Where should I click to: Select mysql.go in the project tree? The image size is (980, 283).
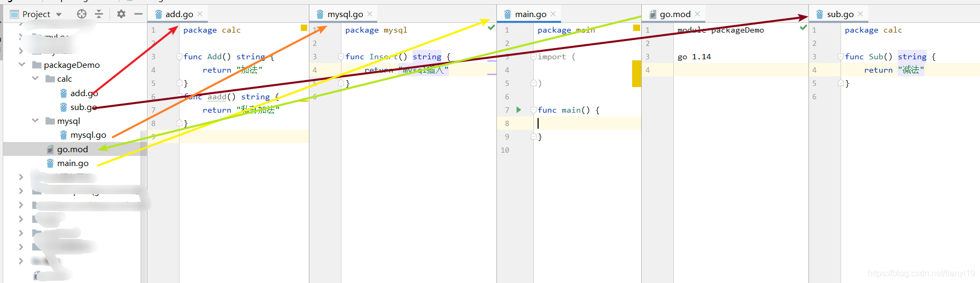(x=88, y=135)
